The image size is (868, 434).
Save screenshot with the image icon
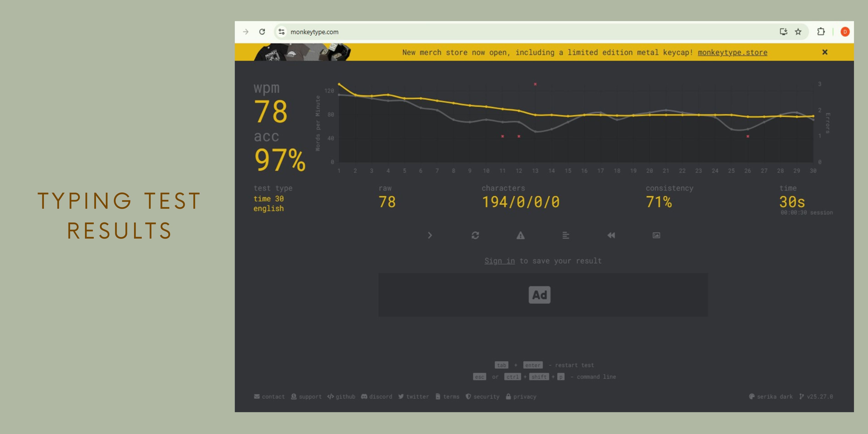pyautogui.click(x=656, y=235)
